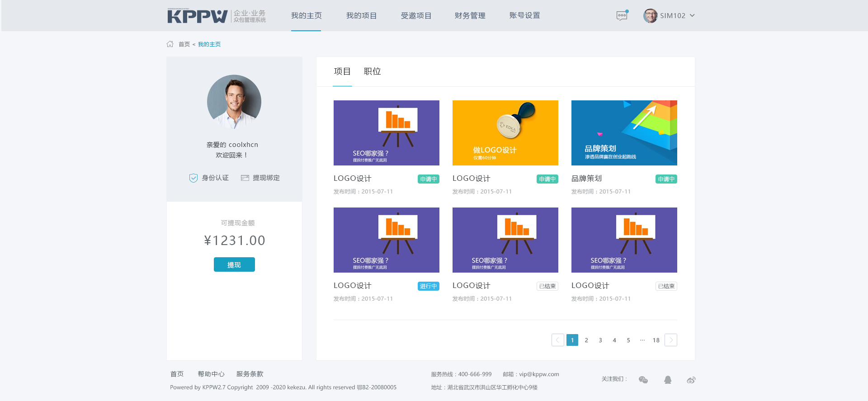The width and height of the screenshot is (868, 401).
Task: Go to next page arrow
Action: [671, 340]
